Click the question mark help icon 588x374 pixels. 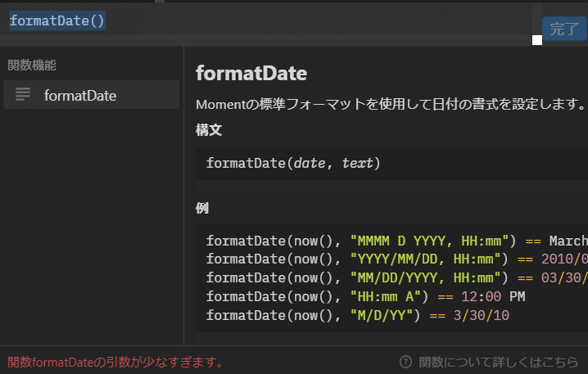pos(405,362)
